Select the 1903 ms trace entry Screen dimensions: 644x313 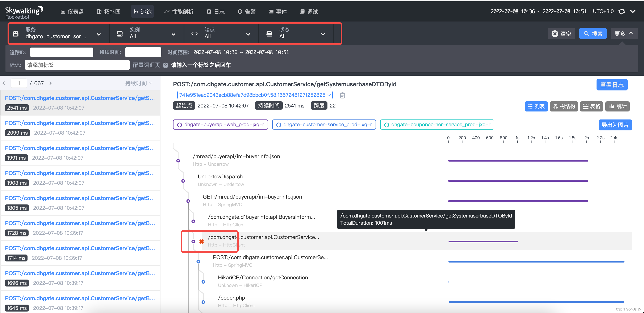click(x=80, y=178)
